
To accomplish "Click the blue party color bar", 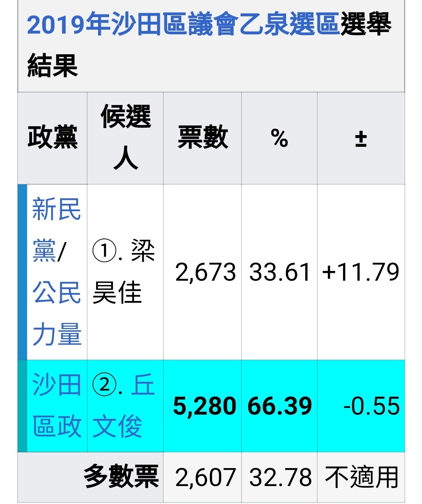I will pos(22,272).
